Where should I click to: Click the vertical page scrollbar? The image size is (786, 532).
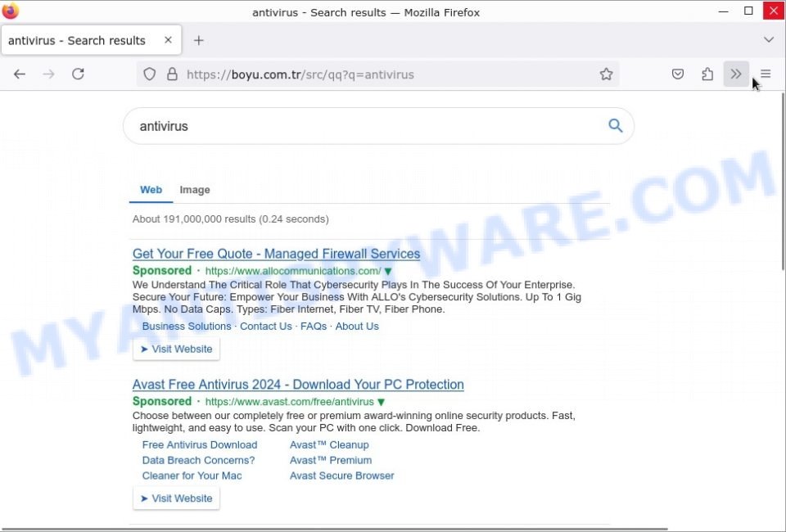tap(783, 182)
